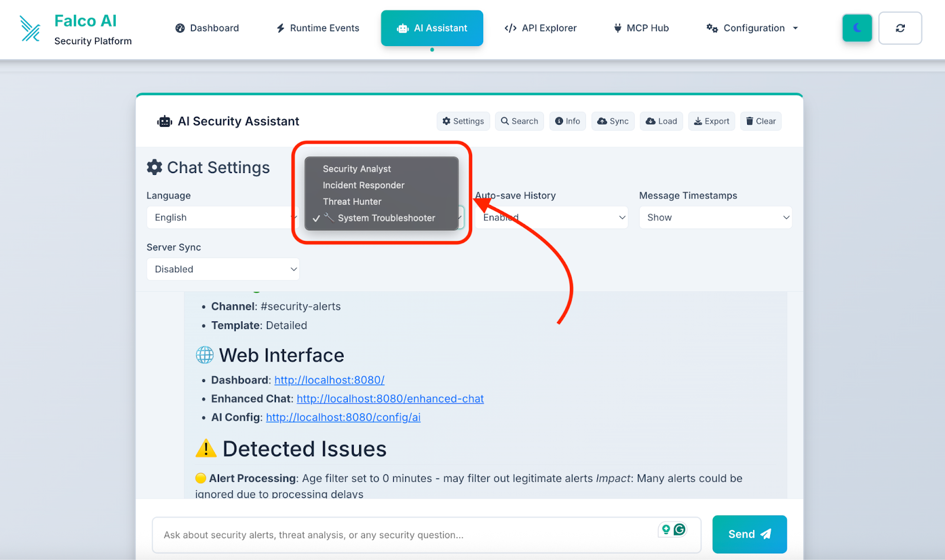Send the chat message
The image size is (945, 560).
(750, 534)
